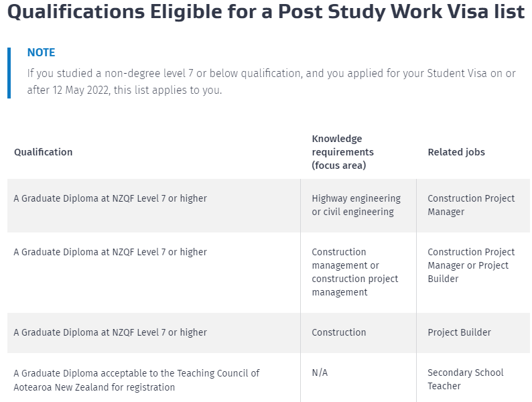The height and width of the screenshot is (402, 532).
Task: Click 'Highway engineering or civil engineering' cell
Action: point(356,205)
